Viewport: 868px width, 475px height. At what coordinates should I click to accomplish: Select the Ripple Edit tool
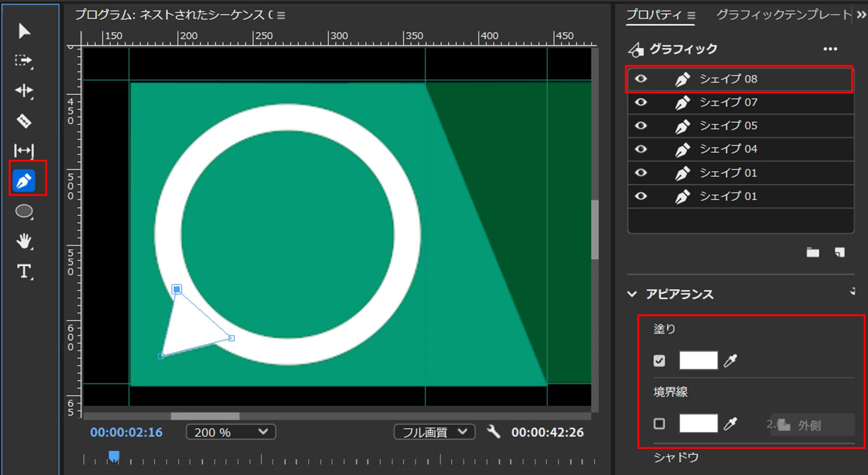coord(24,90)
